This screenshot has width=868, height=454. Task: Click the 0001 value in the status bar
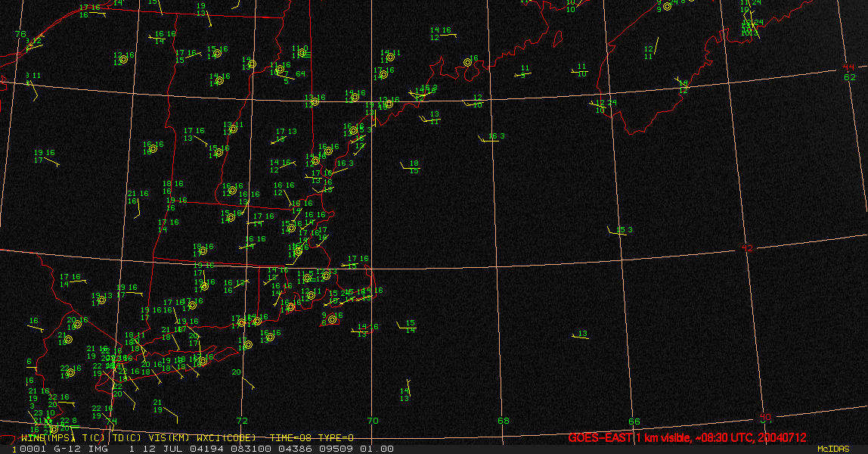(32, 449)
